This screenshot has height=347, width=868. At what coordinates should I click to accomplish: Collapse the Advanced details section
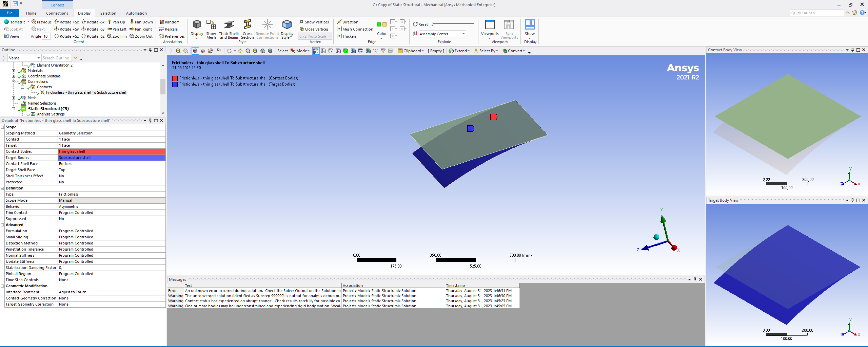tap(2, 225)
